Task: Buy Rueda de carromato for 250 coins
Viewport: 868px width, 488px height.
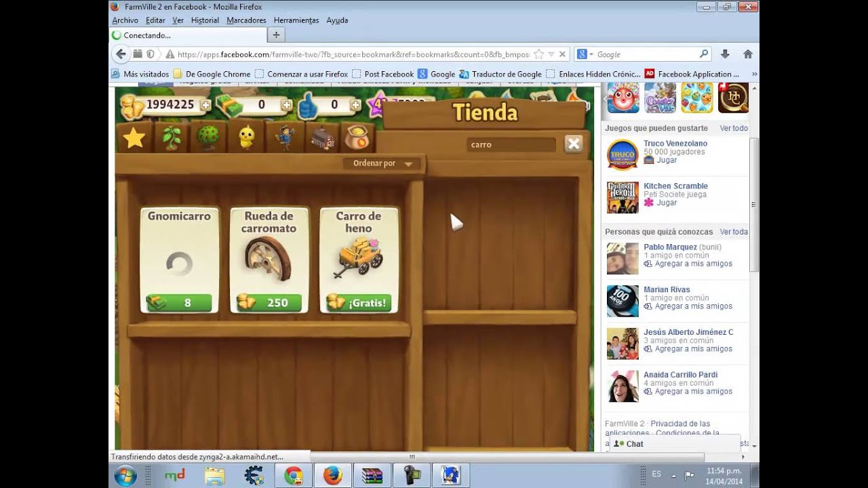Action: pos(269,303)
